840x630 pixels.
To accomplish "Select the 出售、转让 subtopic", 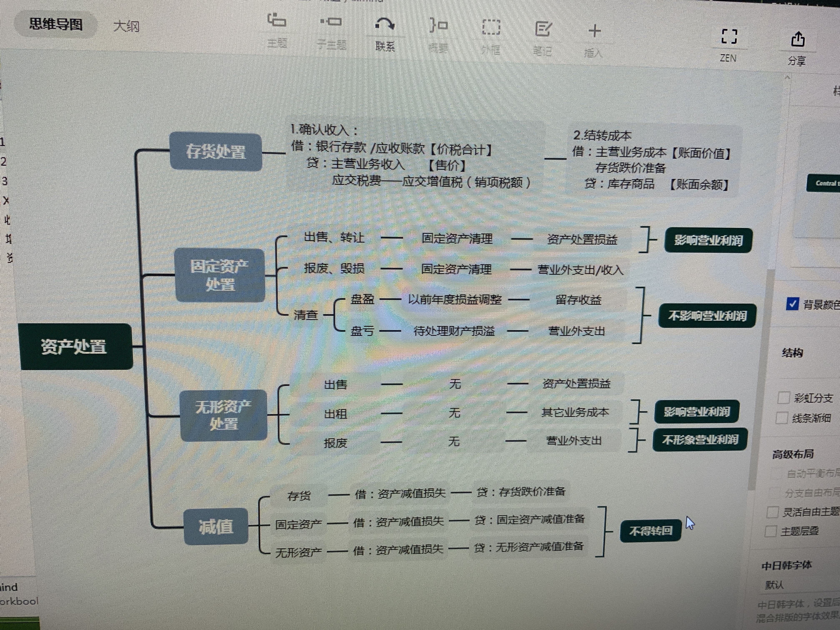I will [x=334, y=237].
